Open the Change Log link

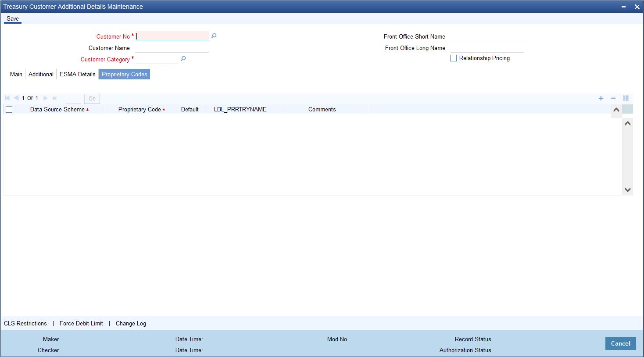pos(131,323)
